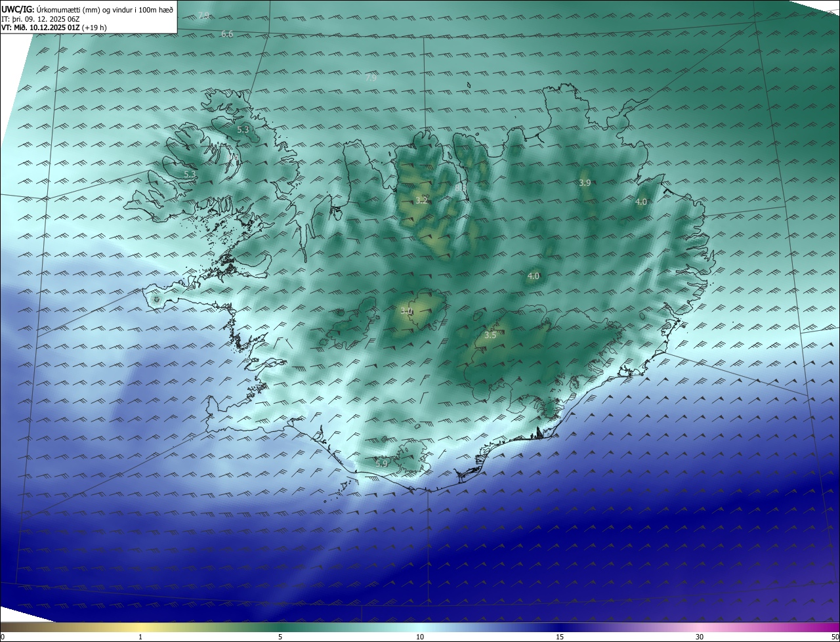This screenshot has height=642, width=840.
Task: Click the 6.6 value label on the map
Action: tap(227, 33)
